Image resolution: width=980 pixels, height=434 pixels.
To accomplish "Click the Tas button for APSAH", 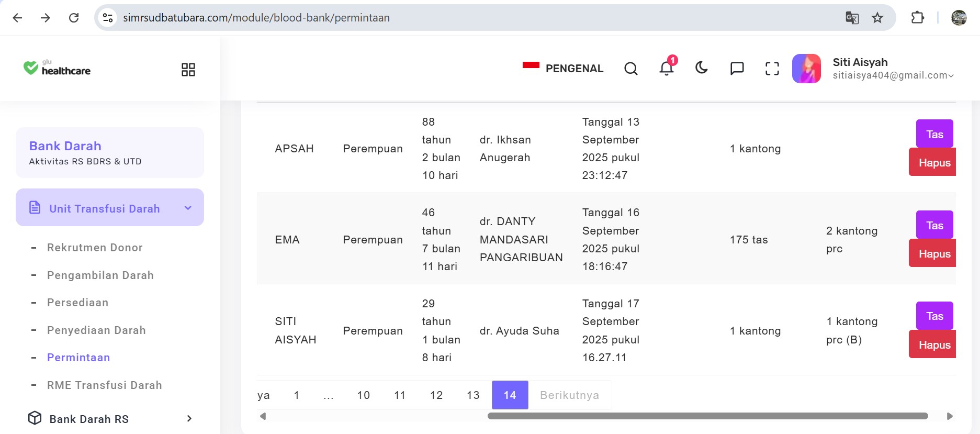I will point(934,134).
